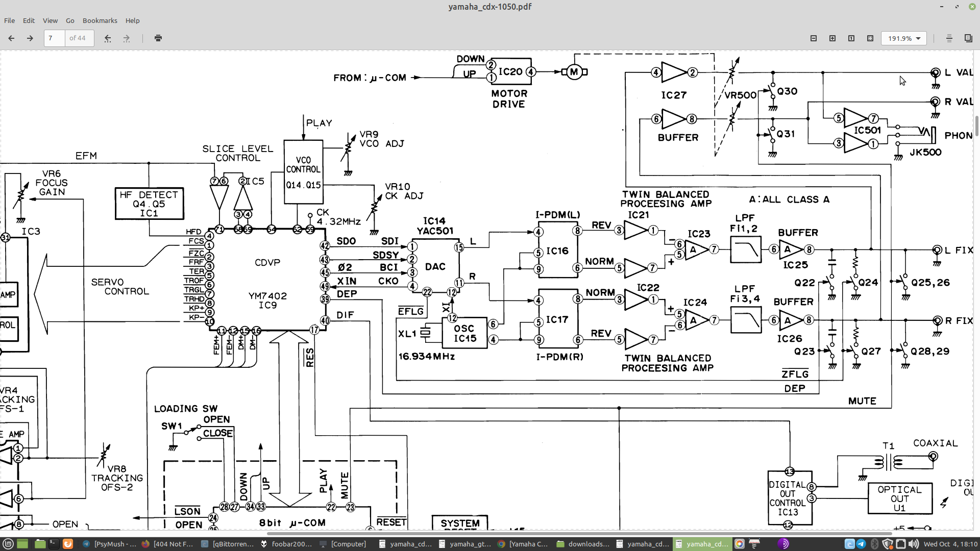This screenshot has height=551, width=980.
Task: Navigate back in history icon
Action: click(x=108, y=38)
